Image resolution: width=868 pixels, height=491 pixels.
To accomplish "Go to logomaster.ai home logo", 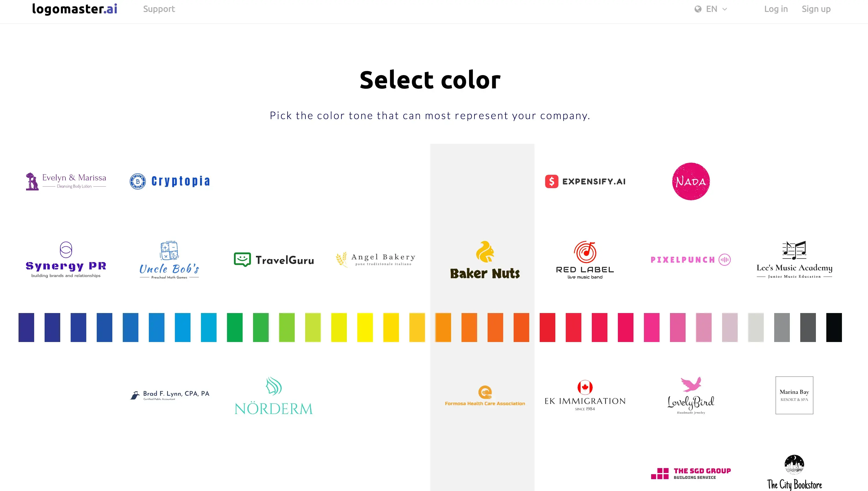I will click(74, 9).
